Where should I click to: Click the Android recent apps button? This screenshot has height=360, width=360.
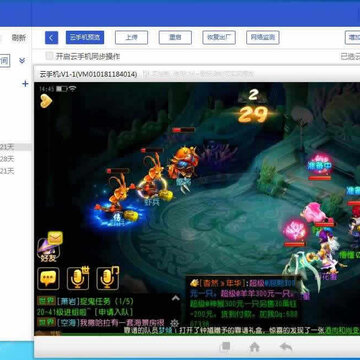pos(225,347)
